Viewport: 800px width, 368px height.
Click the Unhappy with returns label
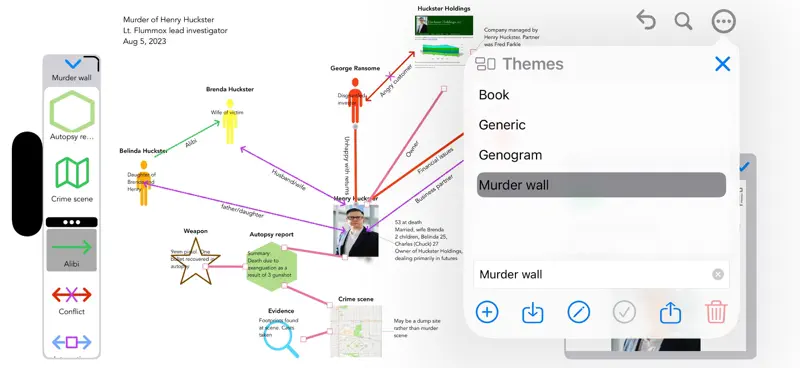(346, 165)
